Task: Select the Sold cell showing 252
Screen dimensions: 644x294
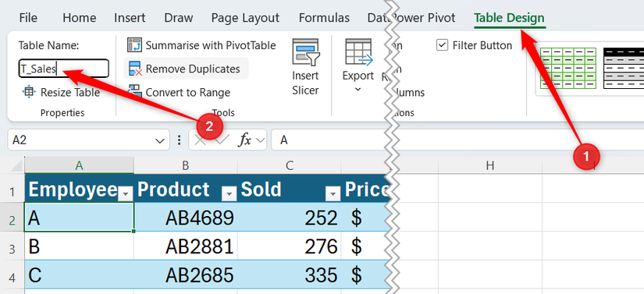Action: (x=289, y=218)
